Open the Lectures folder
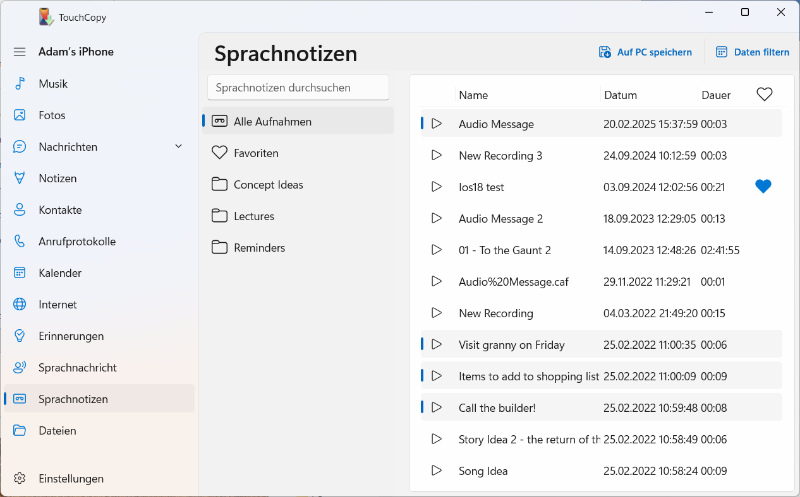Screen dimensions: 800x497 point(253,216)
